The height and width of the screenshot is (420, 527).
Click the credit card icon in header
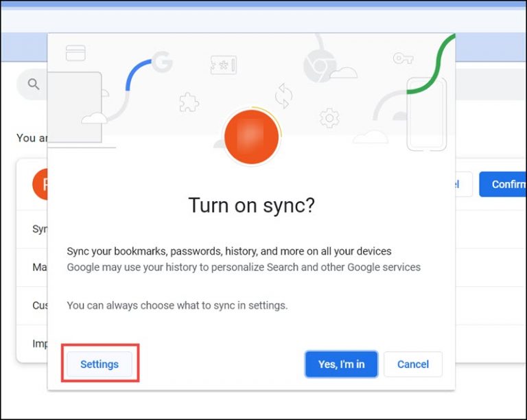point(75,53)
